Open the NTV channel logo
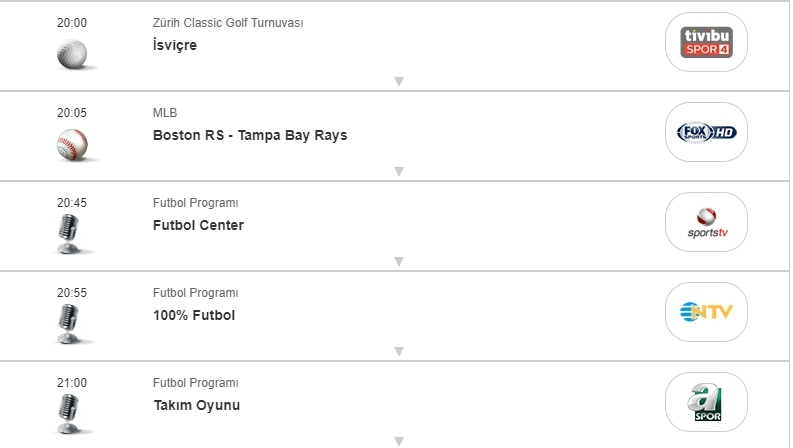This screenshot has width=793, height=448. pos(706,312)
